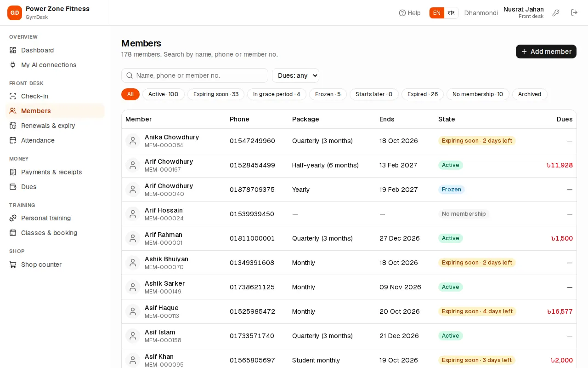Select the All filter chip

[130, 94]
